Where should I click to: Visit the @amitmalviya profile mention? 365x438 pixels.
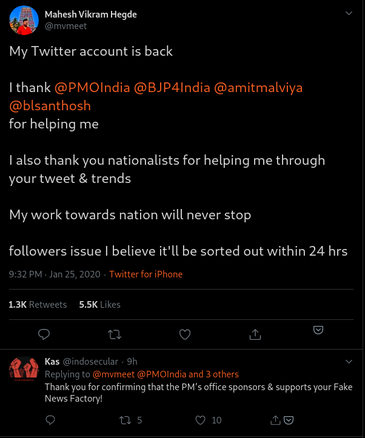click(x=258, y=88)
